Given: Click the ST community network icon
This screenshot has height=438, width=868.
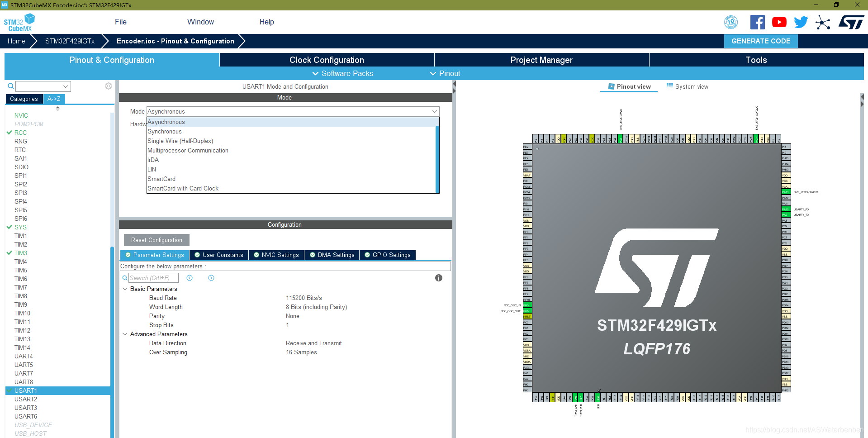Looking at the screenshot, I should [823, 22].
